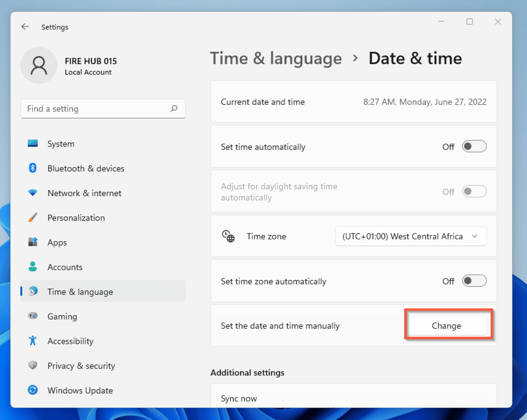527x420 pixels.
Task: Click the Personalization brush icon
Action: [x=33, y=217]
